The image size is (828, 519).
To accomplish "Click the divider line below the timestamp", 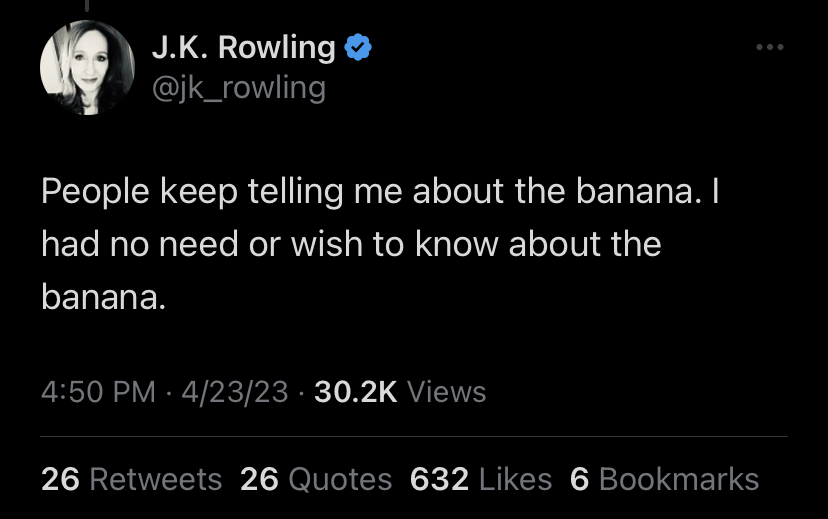I will (x=414, y=437).
